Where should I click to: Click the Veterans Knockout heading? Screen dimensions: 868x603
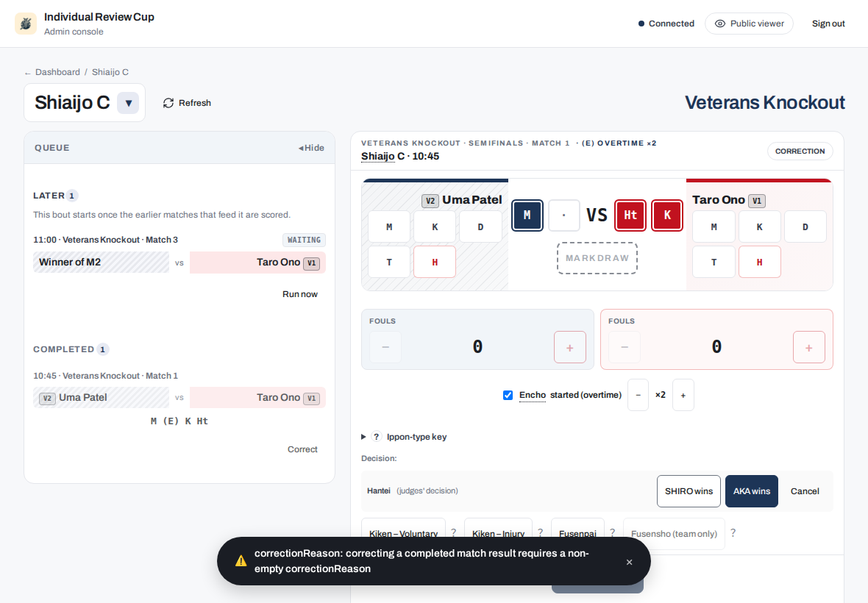[x=764, y=103]
